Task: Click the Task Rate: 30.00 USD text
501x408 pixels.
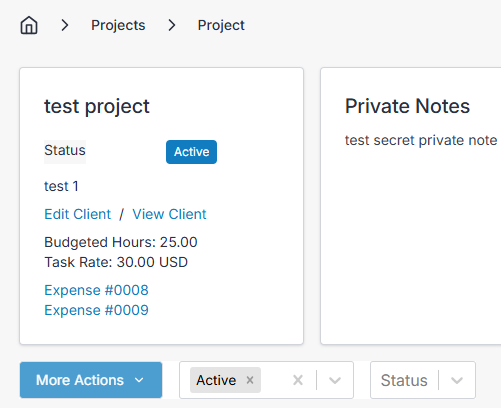Action: (116, 262)
